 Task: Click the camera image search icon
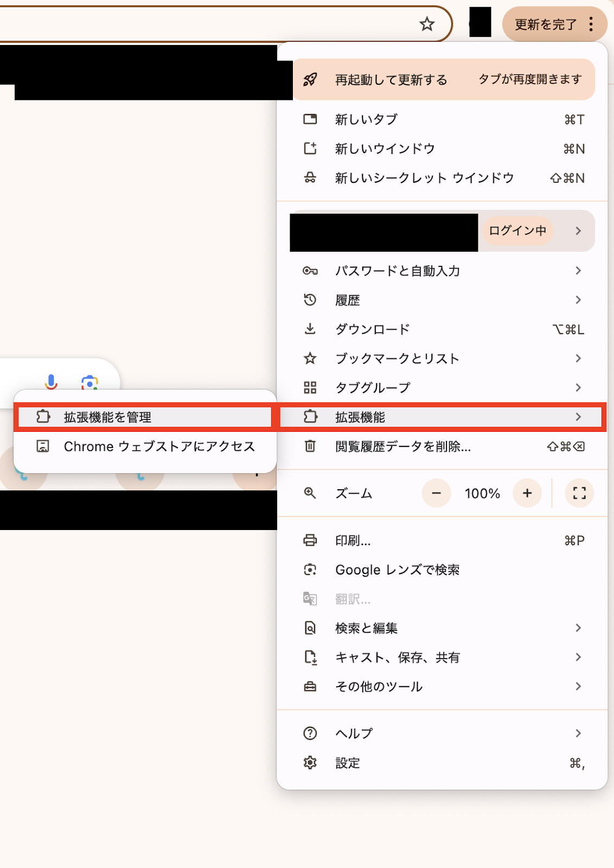point(89,383)
